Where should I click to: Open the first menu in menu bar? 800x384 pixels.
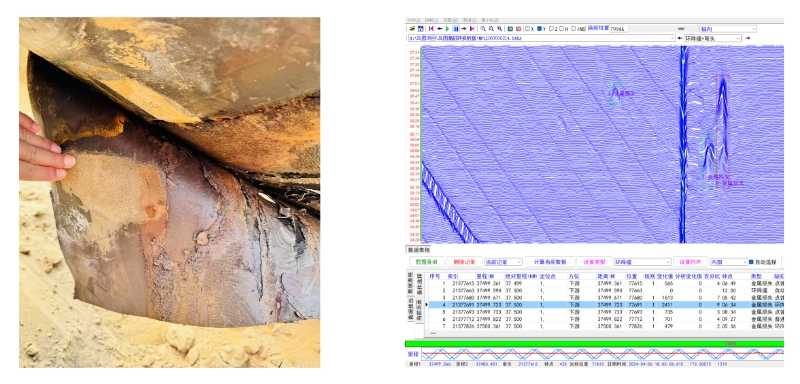click(x=413, y=20)
